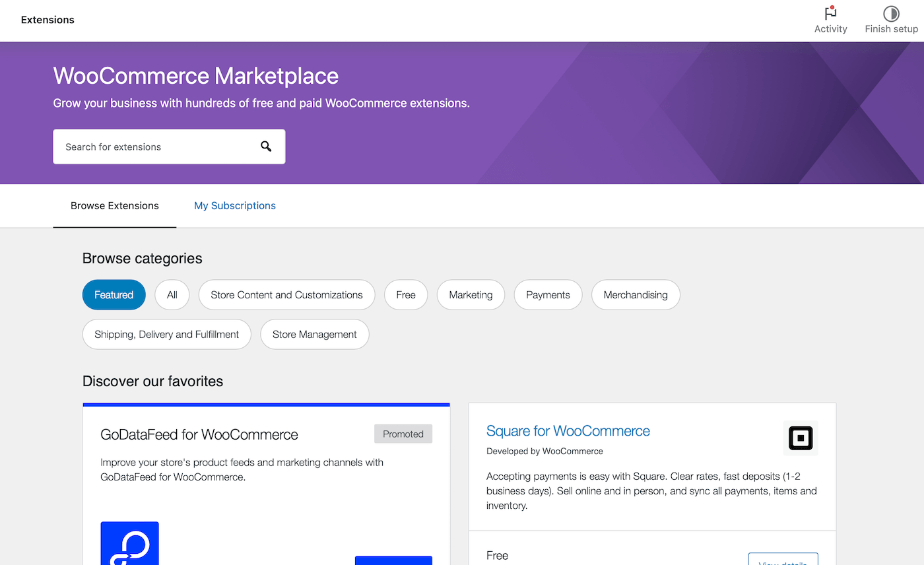Click the search magnifying glass icon
This screenshot has height=565, width=924.
(x=266, y=146)
